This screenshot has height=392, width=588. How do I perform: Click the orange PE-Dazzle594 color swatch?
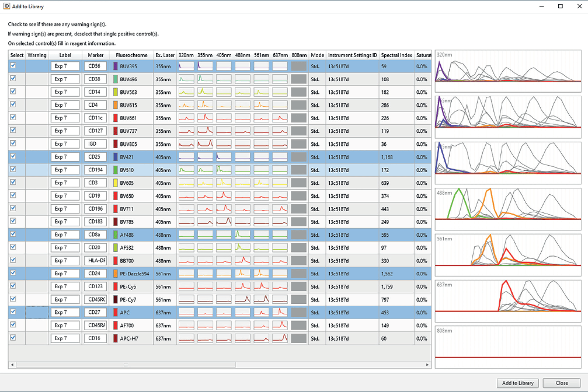pos(116,274)
